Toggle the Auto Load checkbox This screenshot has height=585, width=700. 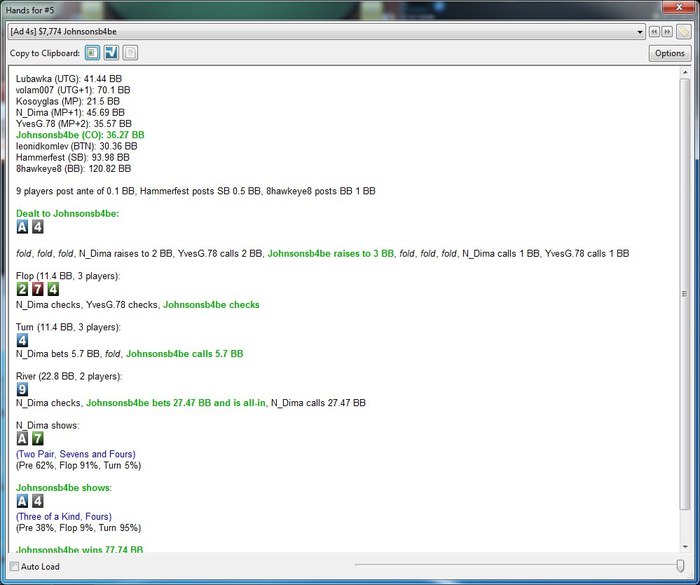(x=14, y=566)
